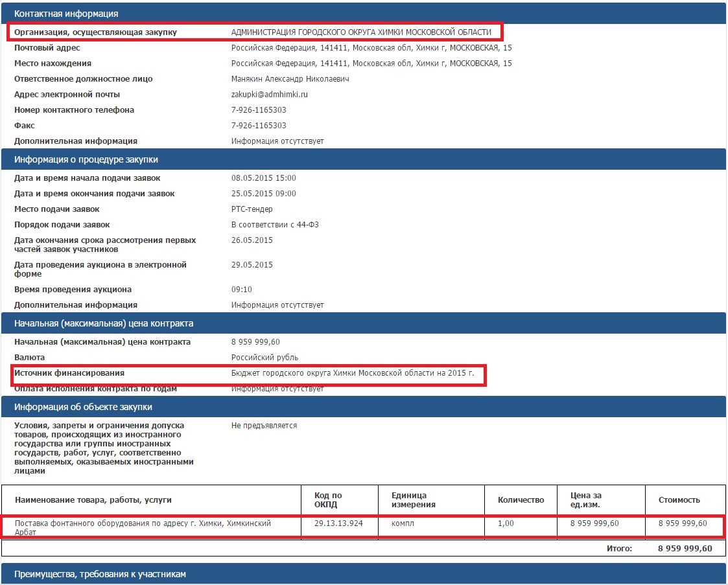Viewport: 728px width, 585px height.
Task: Click the email zakupki@admhimki.ru
Action: (269, 94)
